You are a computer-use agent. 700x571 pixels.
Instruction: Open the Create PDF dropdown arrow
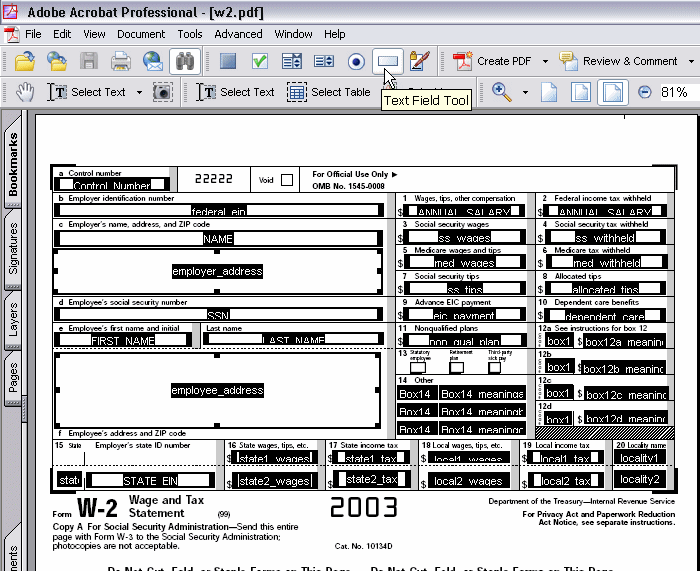[545, 61]
